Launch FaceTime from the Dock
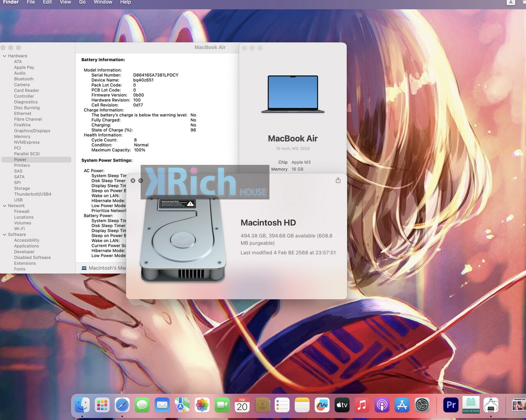This screenshot has width=526, height=420. tap(222, 405)
